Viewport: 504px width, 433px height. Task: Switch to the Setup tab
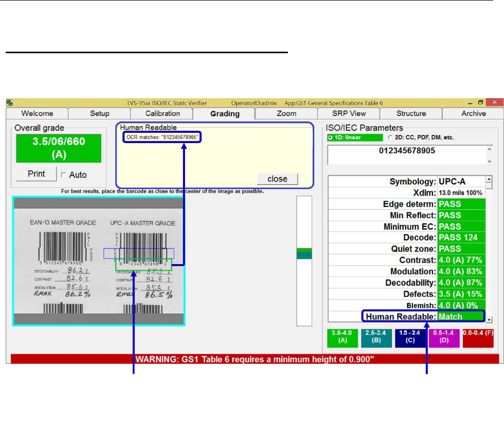pyautogui.click(x=99, y=113)
